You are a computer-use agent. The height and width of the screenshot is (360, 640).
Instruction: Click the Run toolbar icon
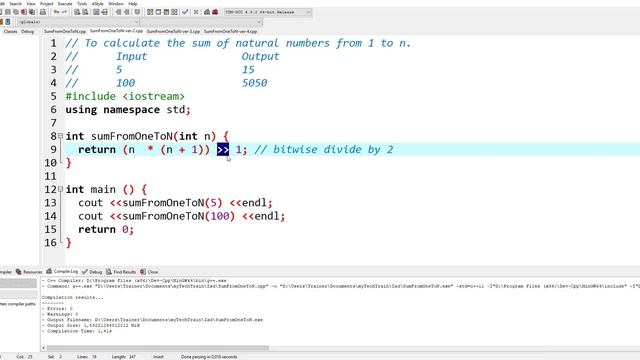(x=158, y=12)
